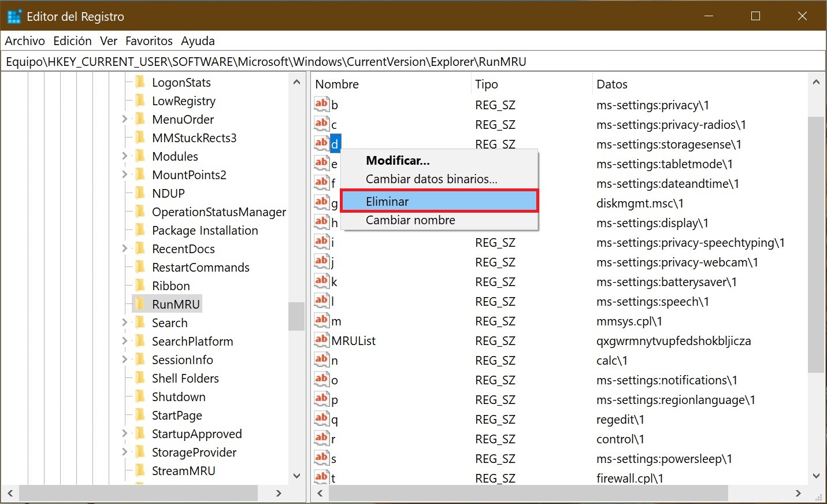The height and width of the screenshot is (504, 827).
Task: Select the RestartCommands key
Action: (x=201, y=267)
